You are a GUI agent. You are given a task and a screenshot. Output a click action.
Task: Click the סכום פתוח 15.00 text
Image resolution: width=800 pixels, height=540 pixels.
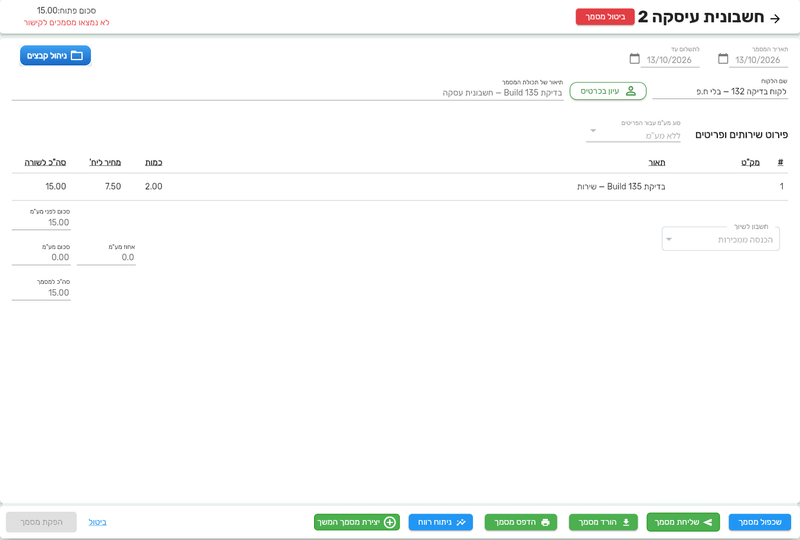pyautogui.click(x=66, y=10)
